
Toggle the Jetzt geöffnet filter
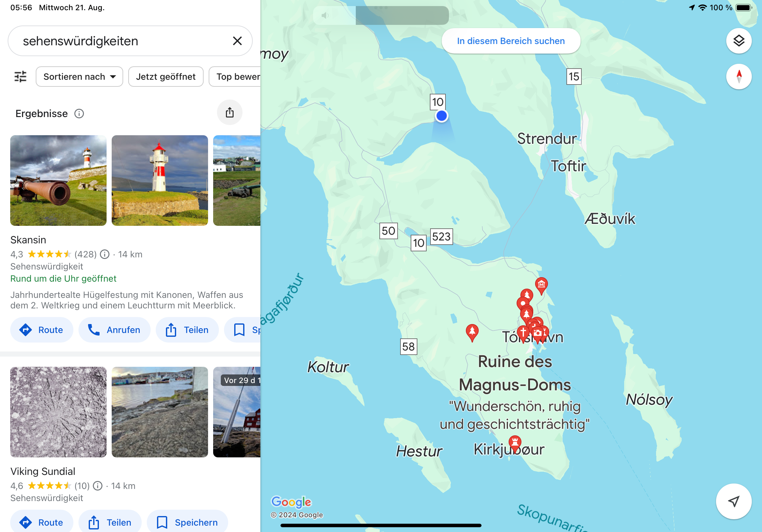coord(166,77)
